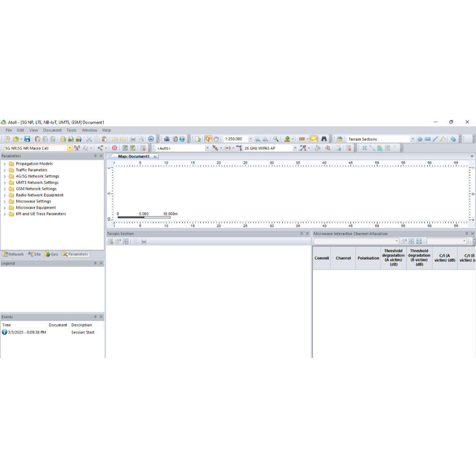
Task: Pin the Parameters panel
Action: coord(95,156)
